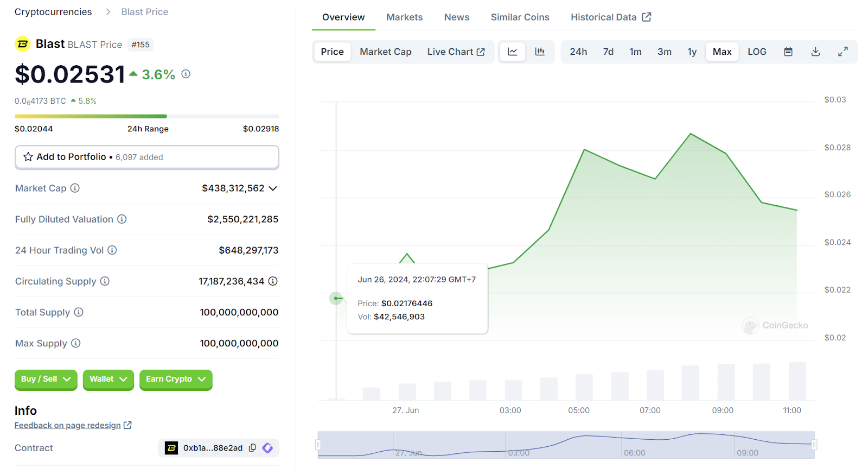868x468 pixels.
Task: Click the info icon beside 17,187,236,434 value
Action: pos(273,281)
